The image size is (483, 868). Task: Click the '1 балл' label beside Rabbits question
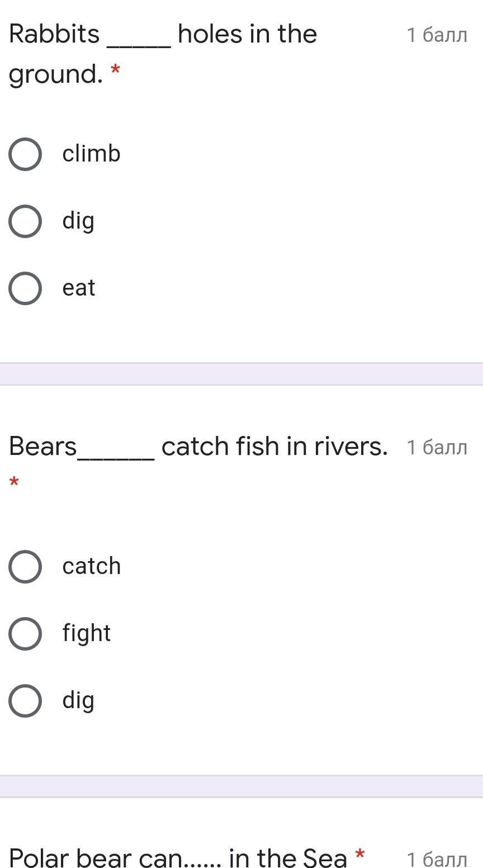point(437,35)
